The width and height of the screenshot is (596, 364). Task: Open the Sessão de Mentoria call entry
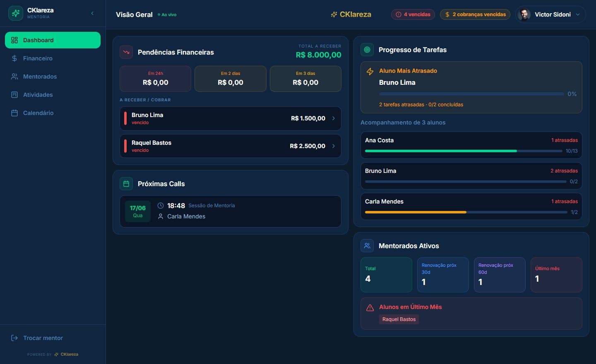pos(231,211)
